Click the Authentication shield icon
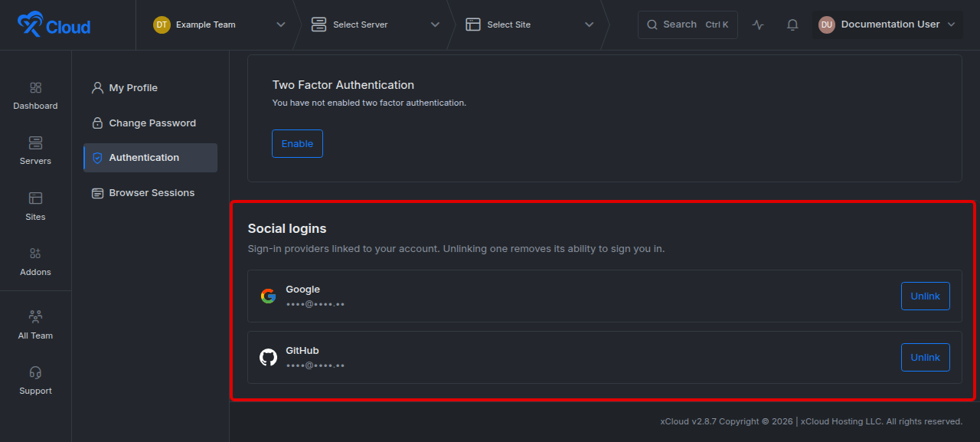 [x=97, y=158]
